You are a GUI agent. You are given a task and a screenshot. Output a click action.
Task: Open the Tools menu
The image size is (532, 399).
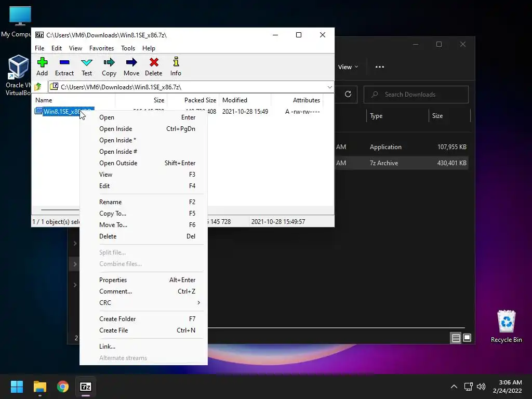coord(128,48)
